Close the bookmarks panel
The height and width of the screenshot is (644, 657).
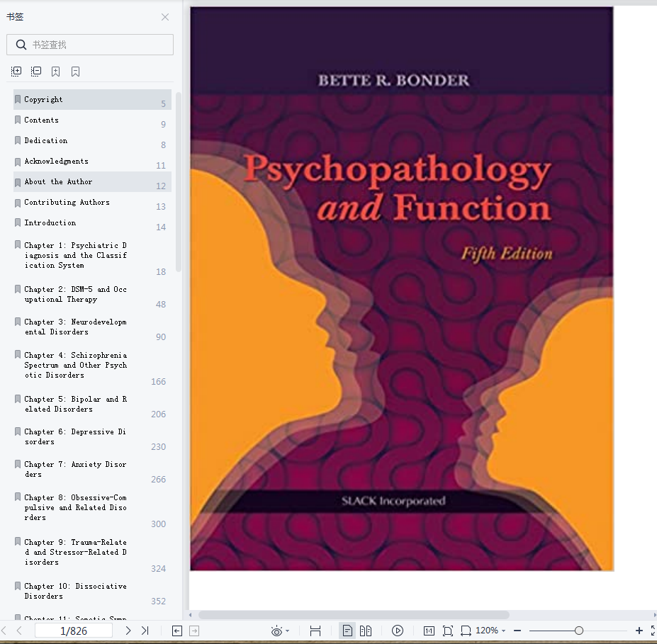click(165, 17)
